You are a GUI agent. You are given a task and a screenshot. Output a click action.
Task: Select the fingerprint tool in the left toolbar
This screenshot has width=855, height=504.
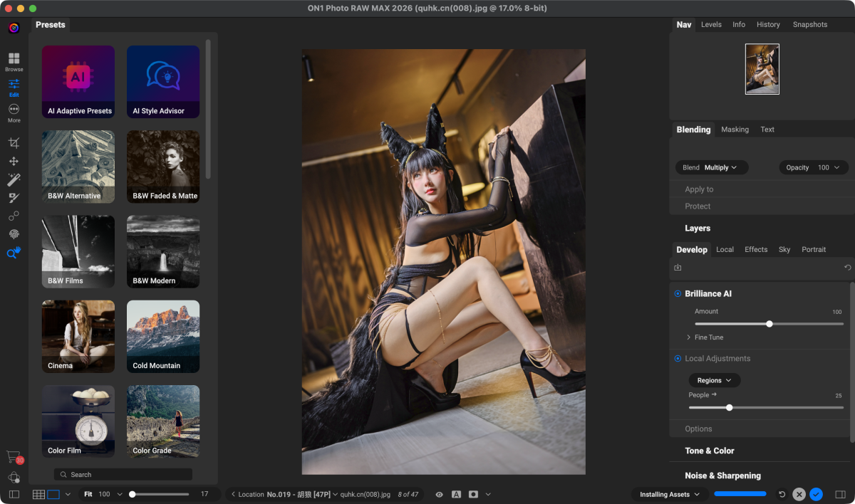14,234
